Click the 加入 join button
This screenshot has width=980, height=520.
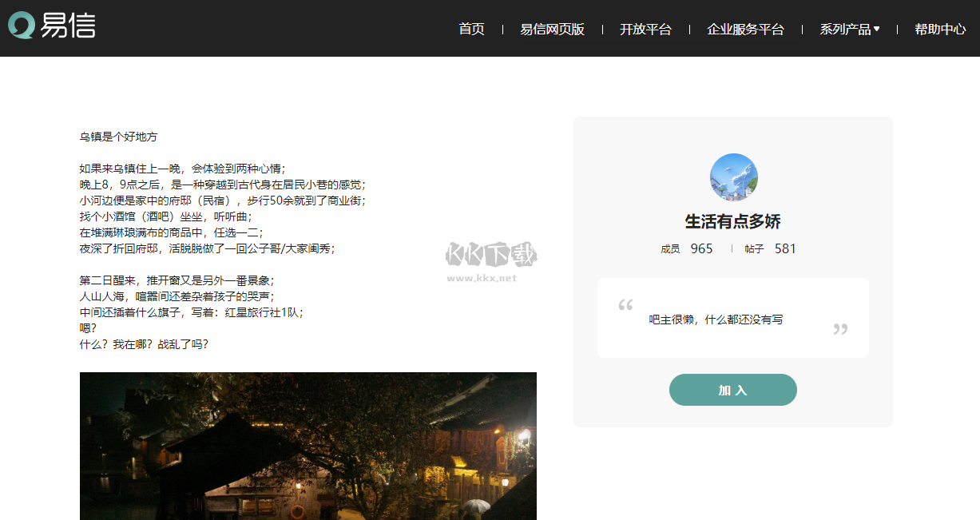coord(732,389)
